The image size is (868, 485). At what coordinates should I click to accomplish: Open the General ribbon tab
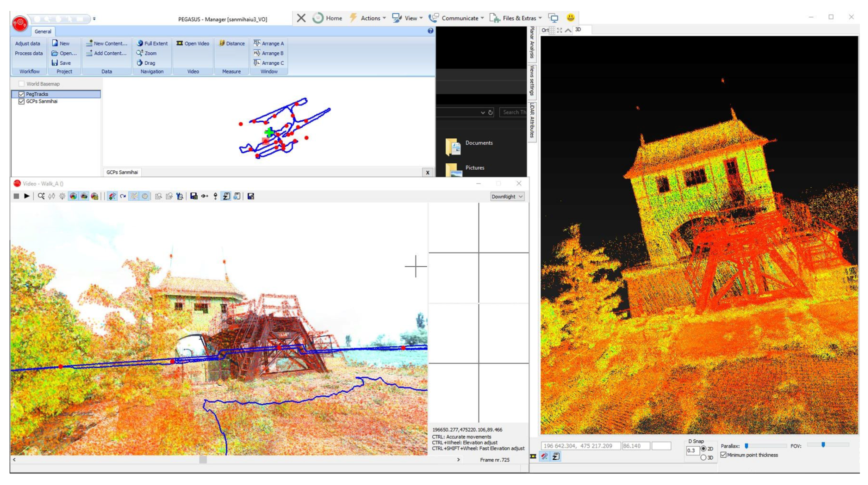43,32
